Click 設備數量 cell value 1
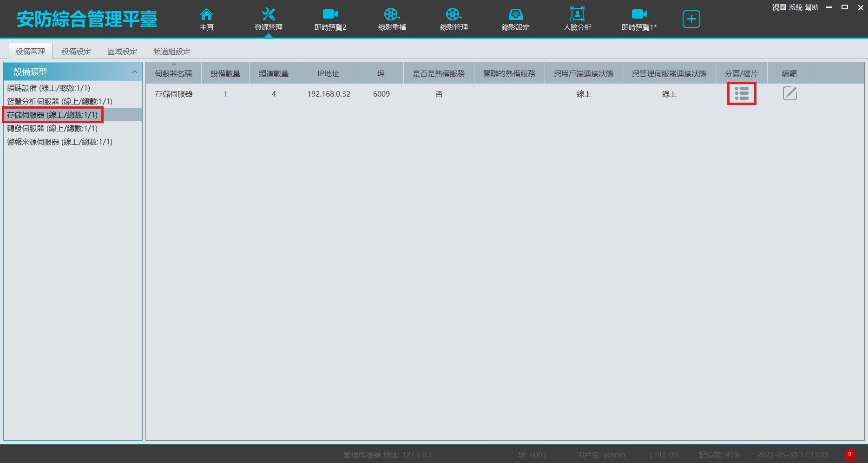868x463 pixels. coord(225,94)
